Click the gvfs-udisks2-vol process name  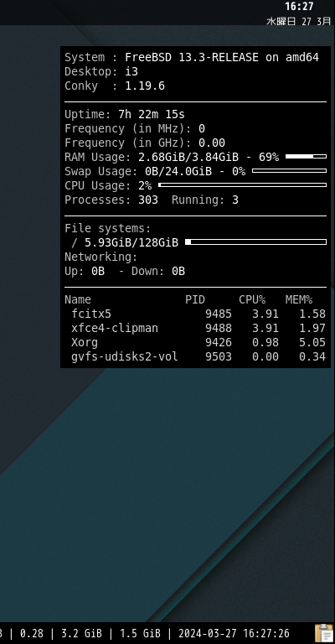tap(125, 356)
